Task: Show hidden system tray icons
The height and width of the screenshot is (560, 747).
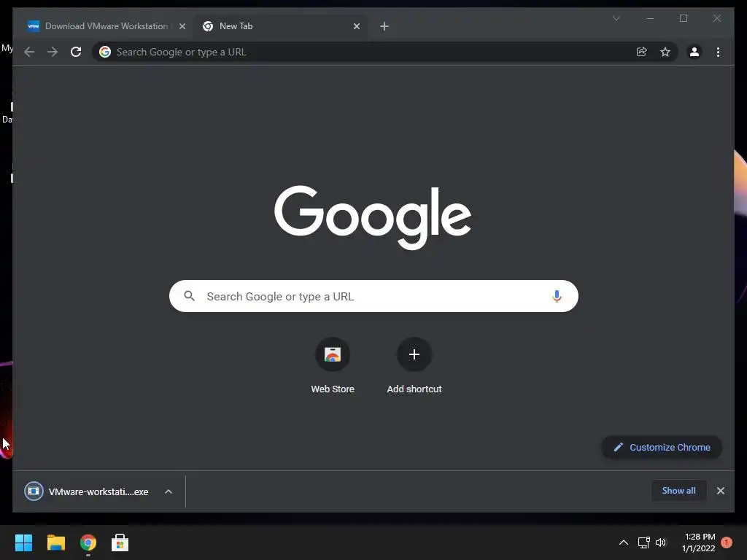Action: point(623,542)
